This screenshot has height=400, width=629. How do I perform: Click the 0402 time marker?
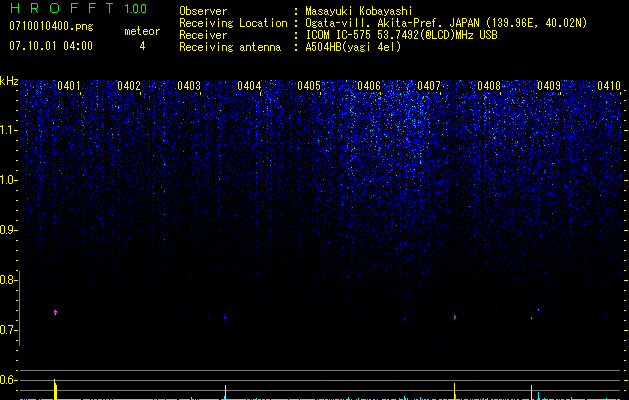[129, 86]
